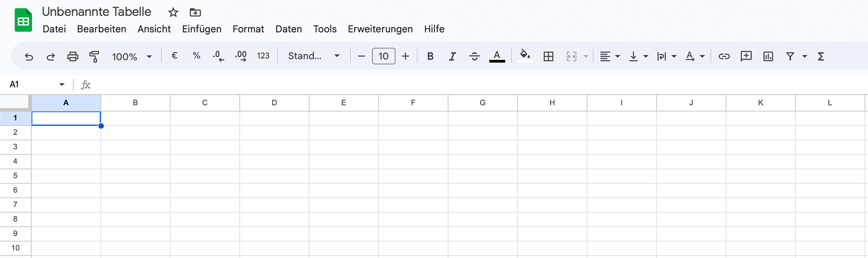Click the print icon
Viewport: 868px width, 258px height.
[72, 56]
